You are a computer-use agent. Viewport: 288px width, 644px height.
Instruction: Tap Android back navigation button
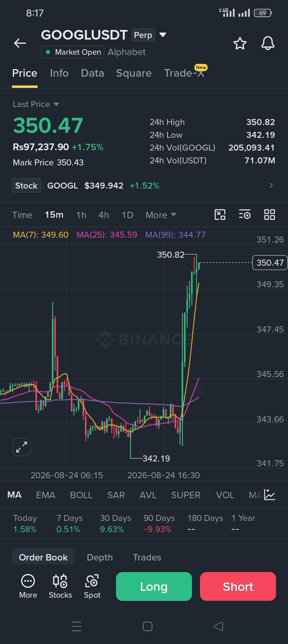tap(218, 626)
